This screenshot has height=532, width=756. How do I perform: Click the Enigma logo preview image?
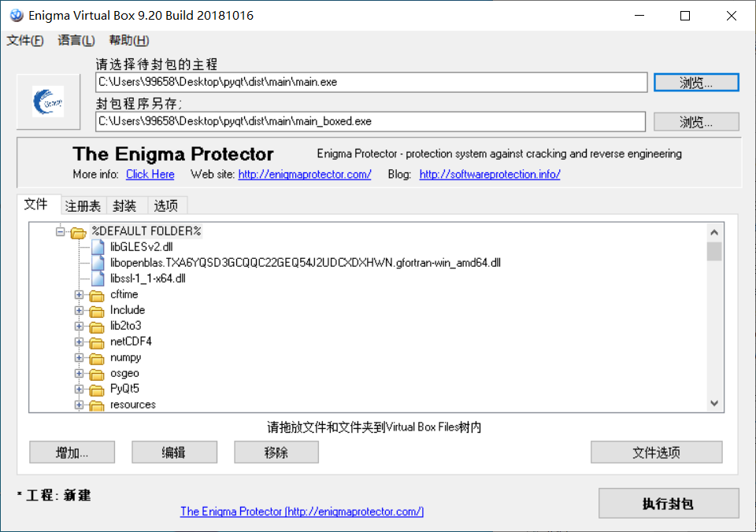(48, 102)
